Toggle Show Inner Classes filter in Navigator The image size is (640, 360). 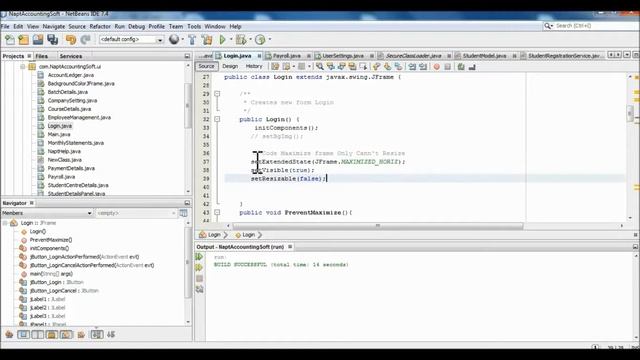coord(66,335)
